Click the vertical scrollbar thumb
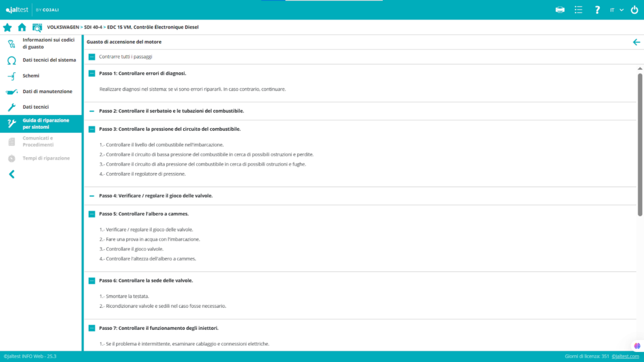 click(x=640, y=145)
